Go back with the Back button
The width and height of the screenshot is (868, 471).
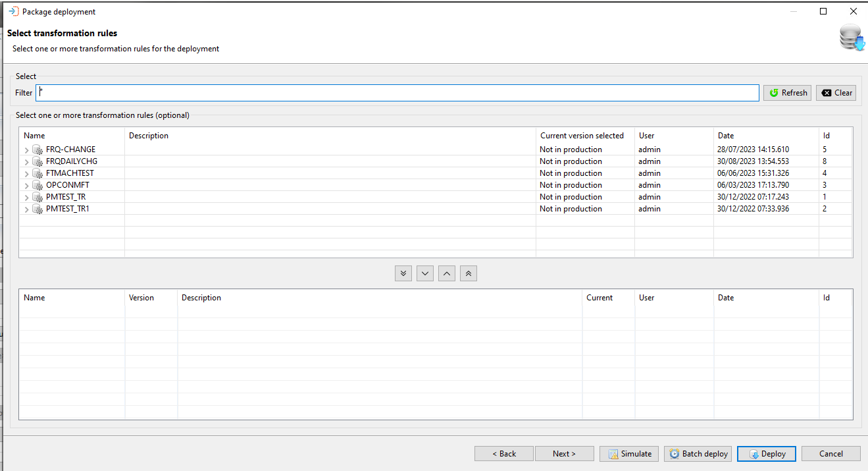pos(504,454)
